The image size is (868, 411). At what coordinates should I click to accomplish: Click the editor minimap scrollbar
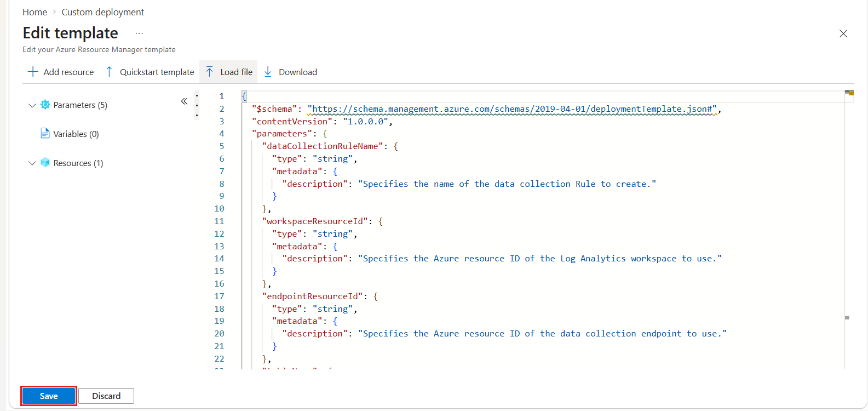tap(849, 230)
